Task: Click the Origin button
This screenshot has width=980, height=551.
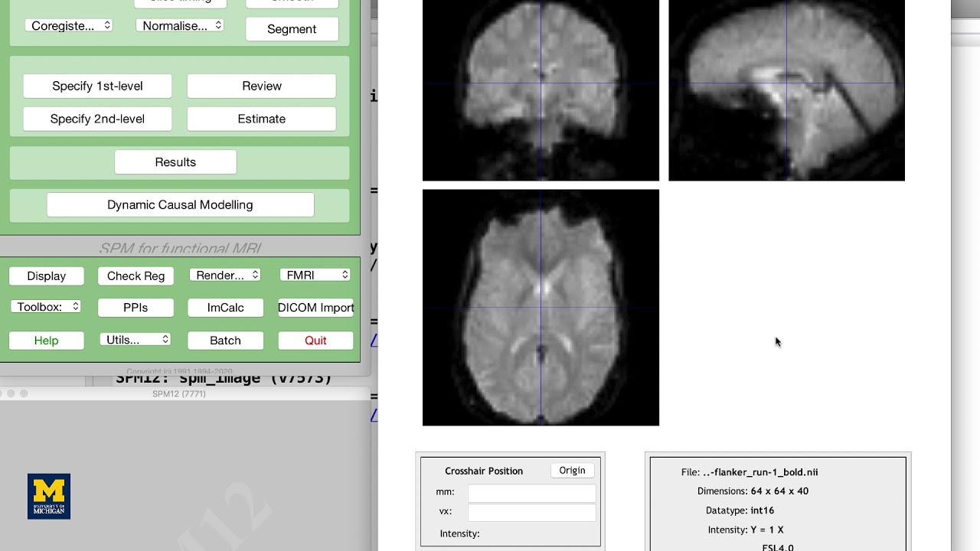Action: pyautogui.click(x=572, y=471)
